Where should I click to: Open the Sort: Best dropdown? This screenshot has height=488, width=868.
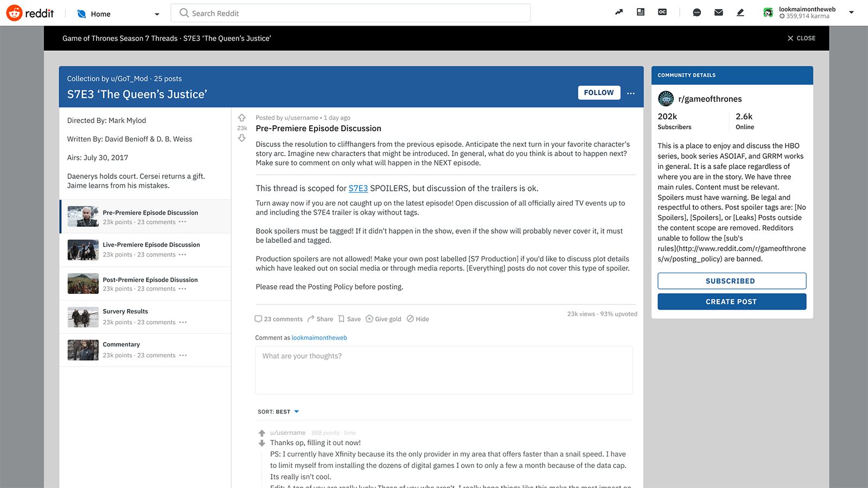pos(278,412)
